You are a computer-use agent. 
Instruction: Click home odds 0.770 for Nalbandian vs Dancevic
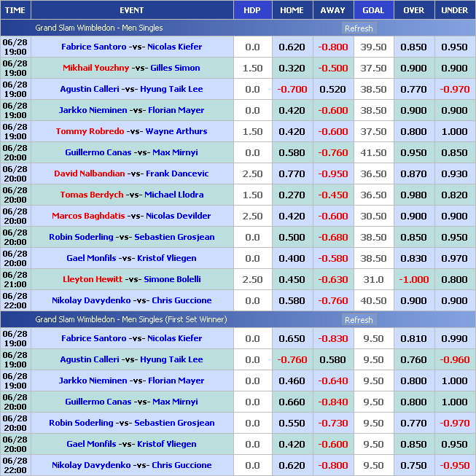[292, 173]
